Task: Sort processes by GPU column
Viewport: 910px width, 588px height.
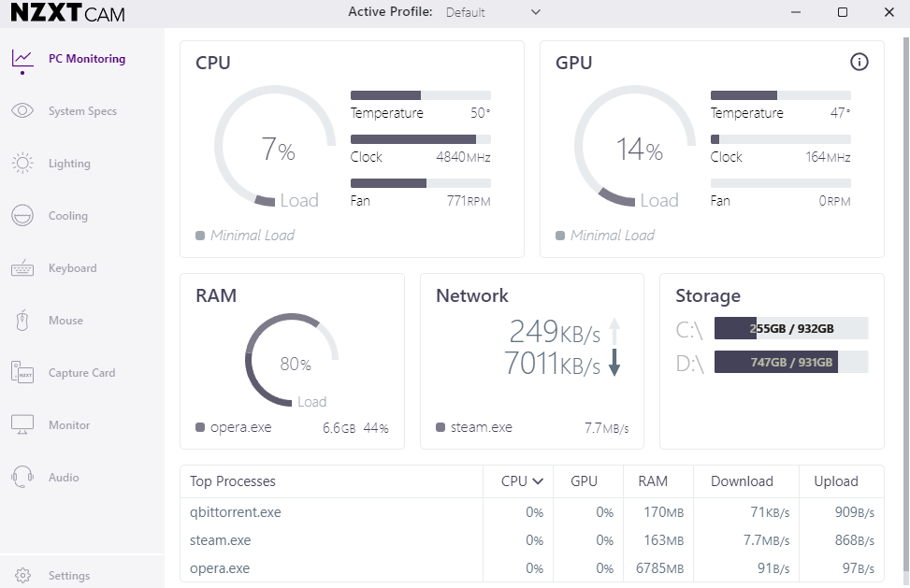Action: tap(584, 481)
